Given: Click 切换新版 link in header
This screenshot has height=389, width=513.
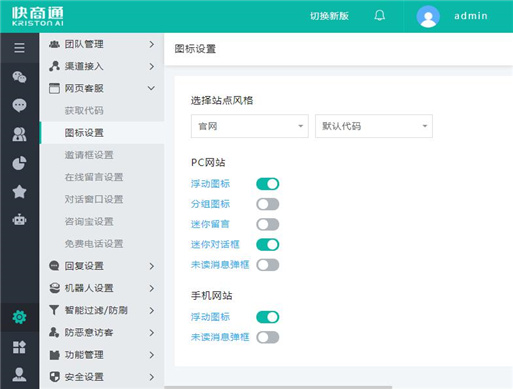Looking at the screenshot, I should (x=329, y=16).
